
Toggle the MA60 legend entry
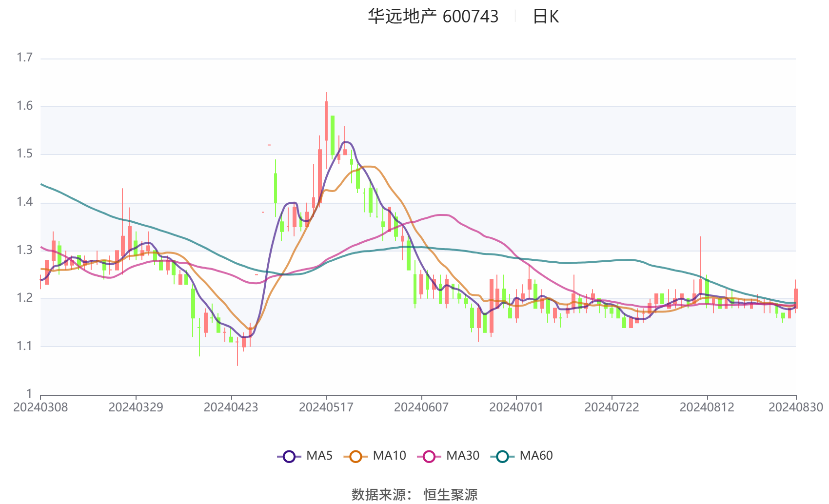(522, 456)
